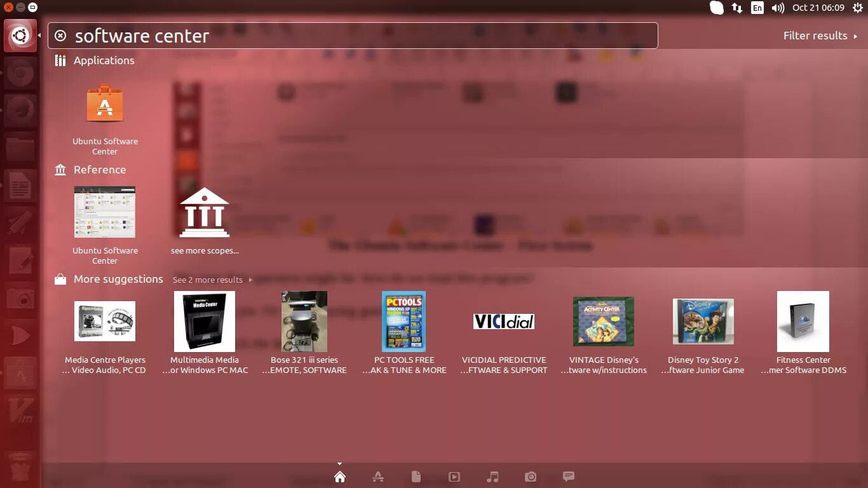The height and width of the screenshot is (488, 868).
Task: Open the network connection indicator
Action: [x=736, y=8]
